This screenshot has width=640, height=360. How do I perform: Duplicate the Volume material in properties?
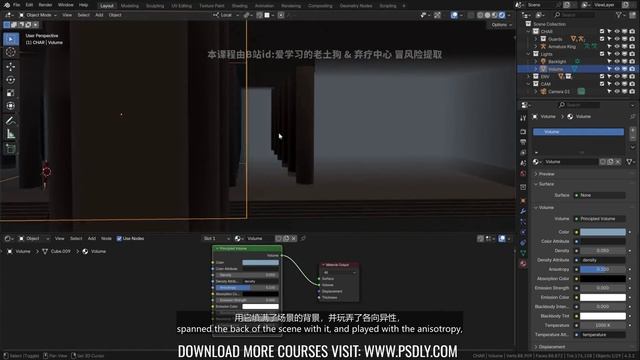[610, 162]
